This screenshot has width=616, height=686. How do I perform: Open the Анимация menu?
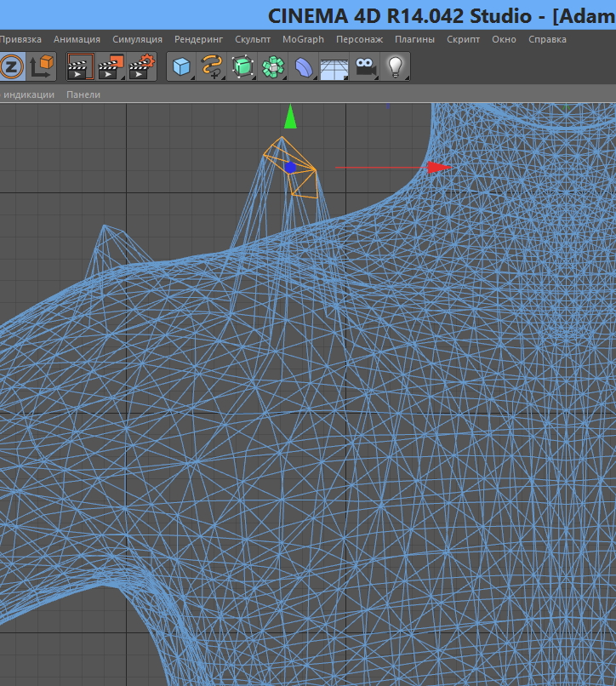77,39
